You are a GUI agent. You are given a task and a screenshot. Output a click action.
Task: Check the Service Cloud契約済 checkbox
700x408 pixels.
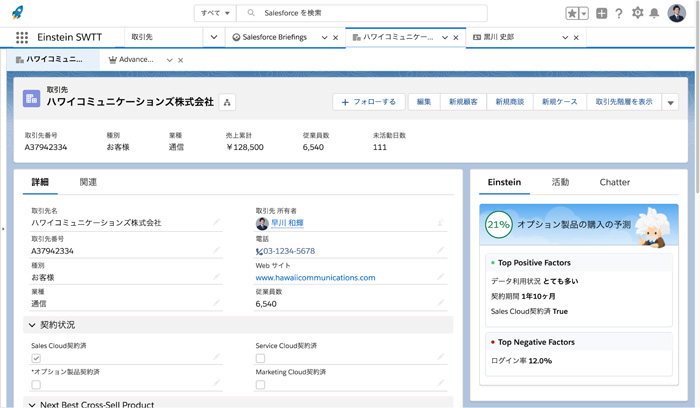coord(260,358)
